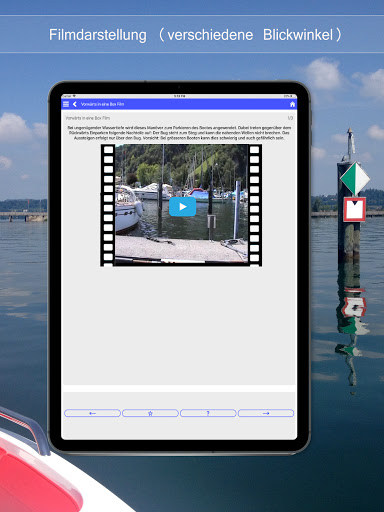Go to previous page with left arrow button

click(92, 413)
